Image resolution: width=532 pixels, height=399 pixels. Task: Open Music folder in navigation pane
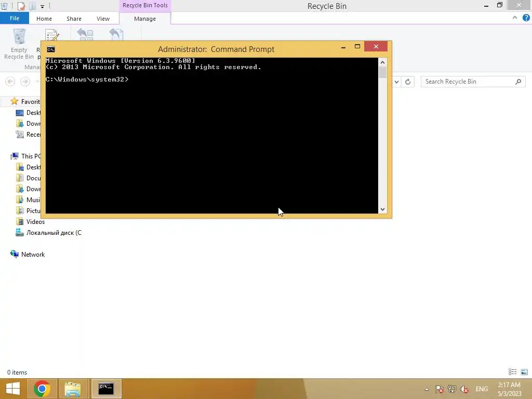[x=33, y=199]
